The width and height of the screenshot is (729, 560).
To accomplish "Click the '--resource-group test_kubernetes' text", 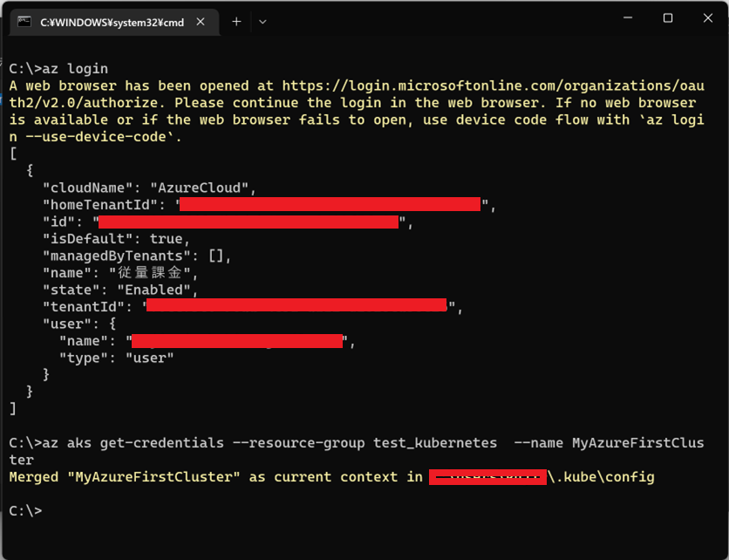I will coord(364,443).
